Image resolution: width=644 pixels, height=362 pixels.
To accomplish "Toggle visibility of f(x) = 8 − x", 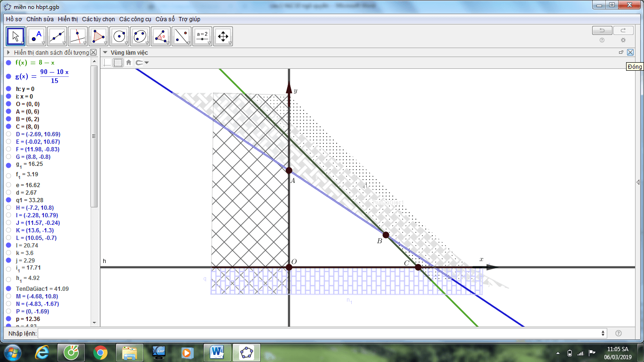I will tap(8, 63).
